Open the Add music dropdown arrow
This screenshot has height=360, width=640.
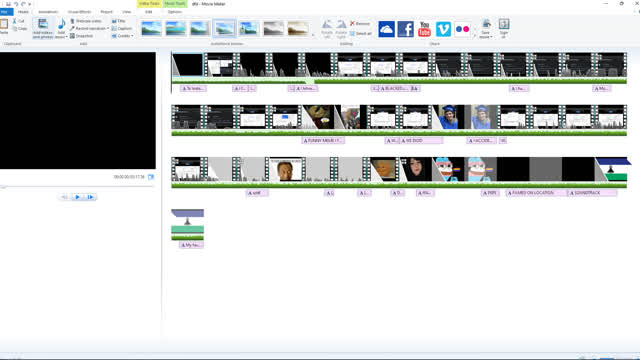pos(66,37)
